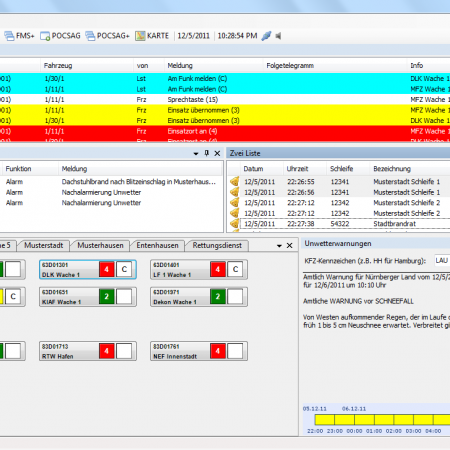
Task: Switch to the Entenhausen tab
Action: [x=157, y=245]
